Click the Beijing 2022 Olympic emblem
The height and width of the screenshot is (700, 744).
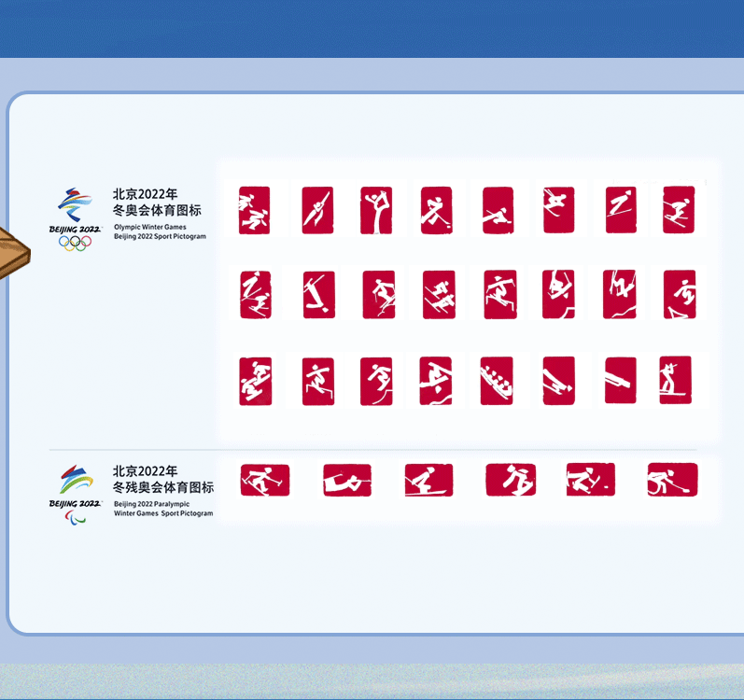(x=75, y=210)
